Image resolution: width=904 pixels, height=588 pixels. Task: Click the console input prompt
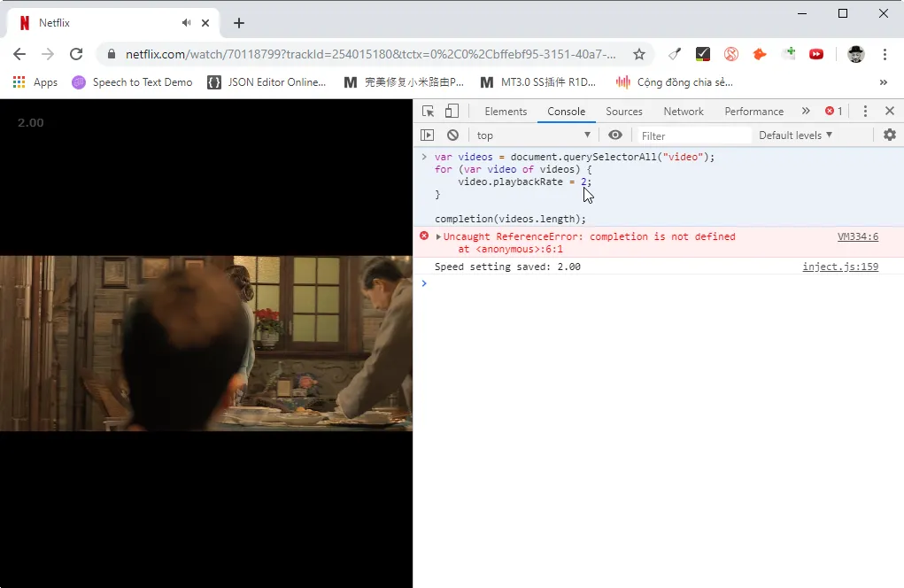[657, 283]
